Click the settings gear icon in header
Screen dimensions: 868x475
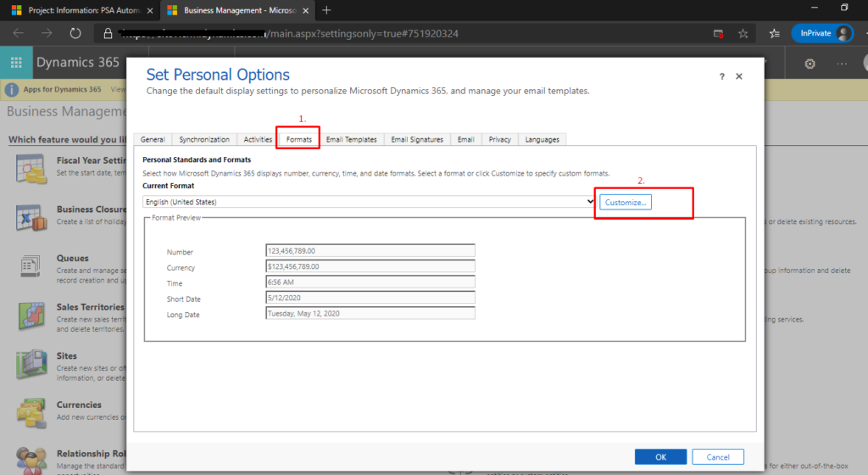click(810, 64)
